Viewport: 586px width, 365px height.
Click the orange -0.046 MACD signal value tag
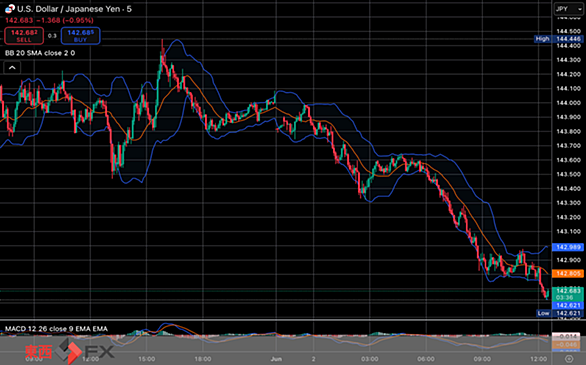[x=565, y=345]
